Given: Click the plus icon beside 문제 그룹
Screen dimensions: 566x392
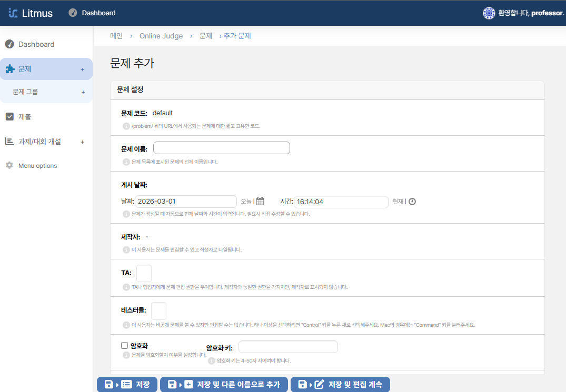Looking at the screenshot, I should 83,92.
